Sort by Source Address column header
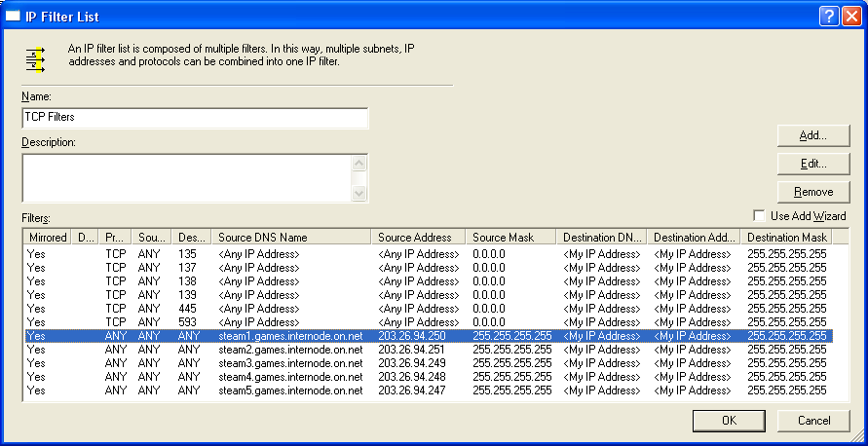 coord(419,238)
